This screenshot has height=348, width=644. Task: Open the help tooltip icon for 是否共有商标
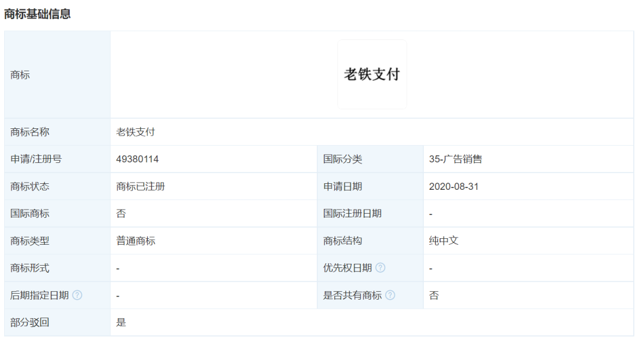click(x=390, y=295)
